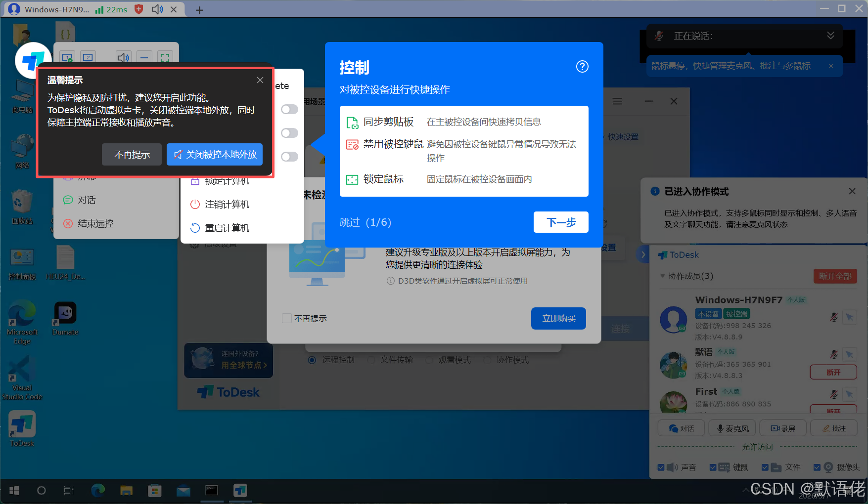
Task: Check 不再提示 checkbox in upgrade dialog
Action: point(287,318)
